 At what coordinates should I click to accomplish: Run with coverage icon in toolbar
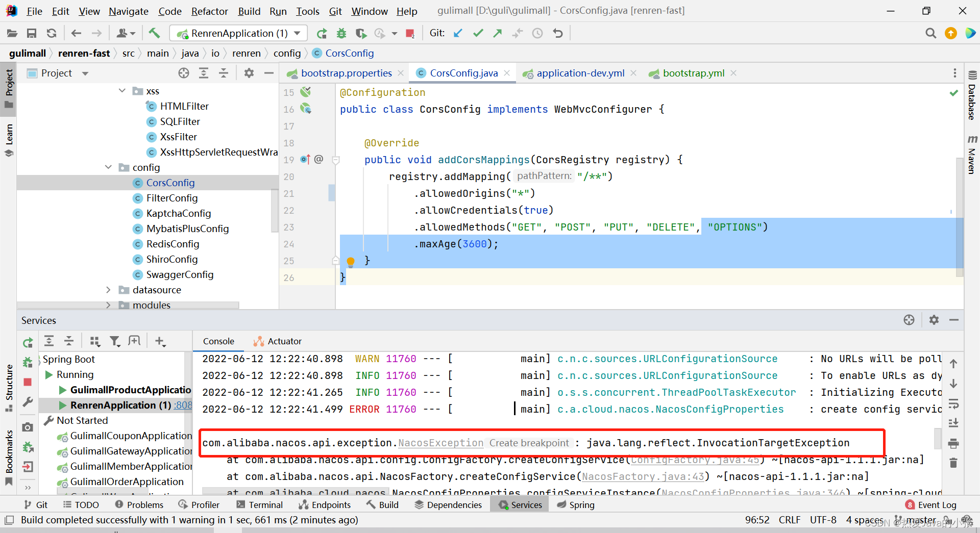pyautogui.click(x=361, y=34)
